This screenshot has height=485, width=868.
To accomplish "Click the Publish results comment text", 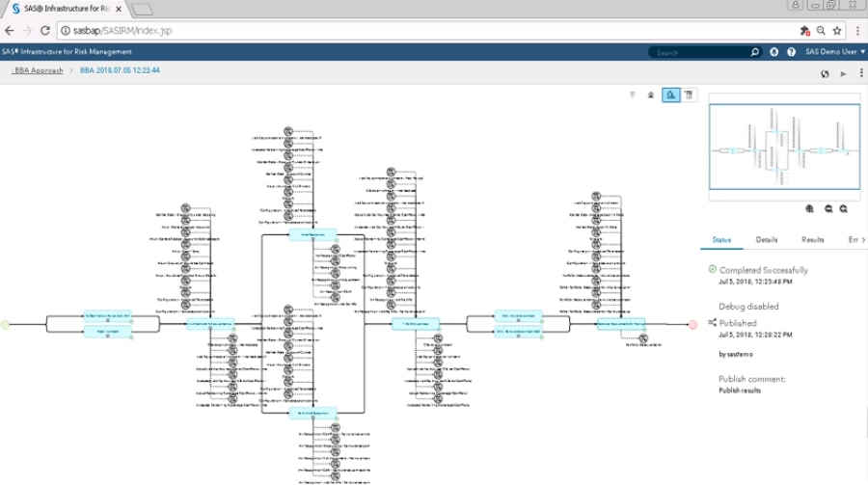I will coord(740,391).
